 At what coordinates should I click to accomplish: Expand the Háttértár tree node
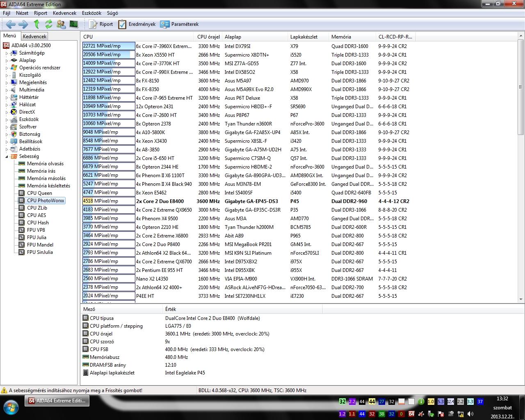click(x=7, y=97)
